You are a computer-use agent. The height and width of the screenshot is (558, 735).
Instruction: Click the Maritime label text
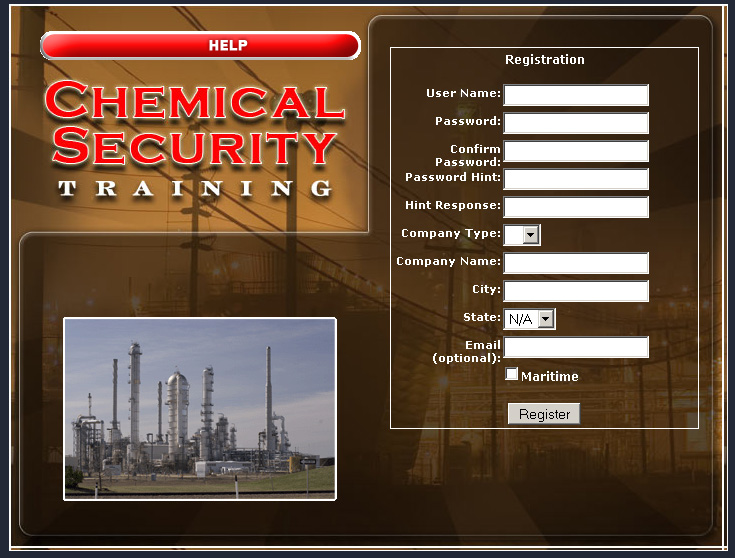(549, 377)
